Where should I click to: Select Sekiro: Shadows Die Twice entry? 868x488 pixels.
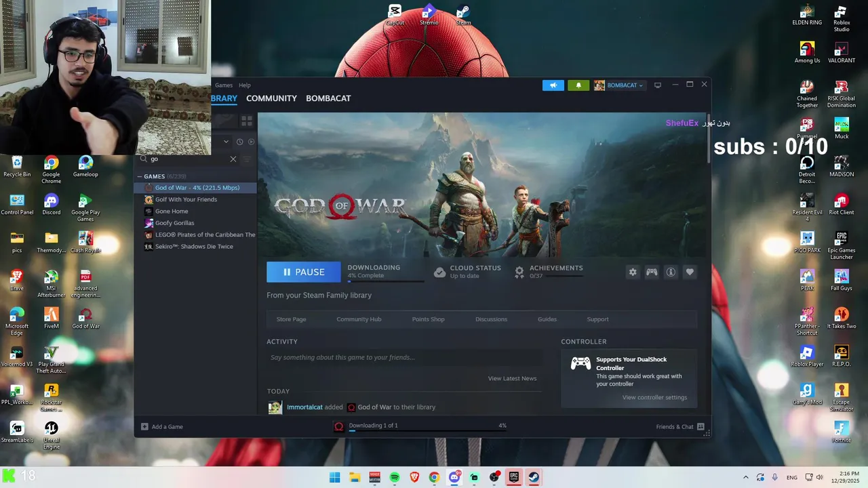tap(196, 247)
